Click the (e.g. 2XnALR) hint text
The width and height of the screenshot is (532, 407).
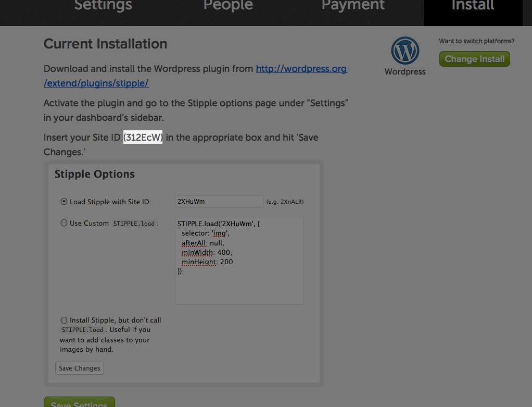point(285,202)
